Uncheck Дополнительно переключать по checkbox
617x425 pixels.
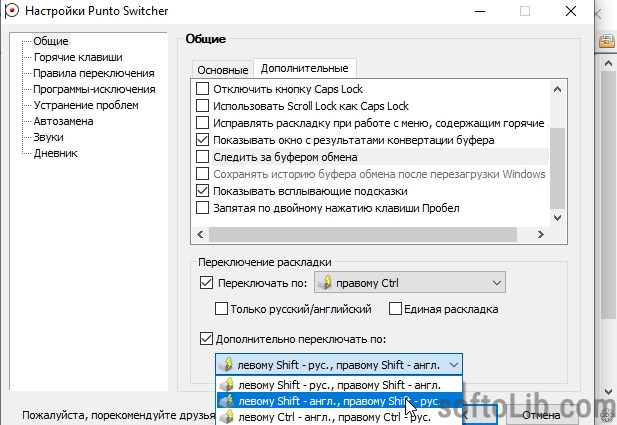coord(207,339)
